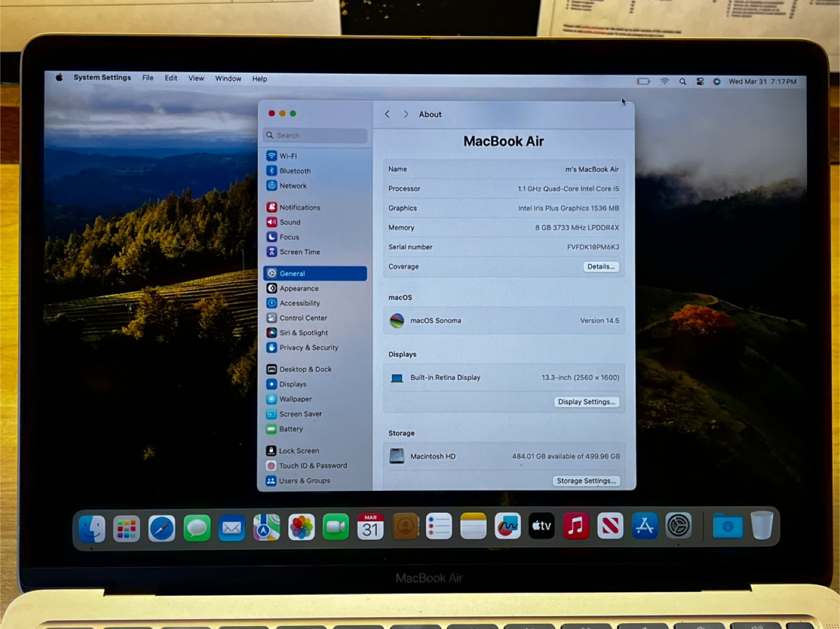
Task: Open the View menu
Action: point(196,78)
